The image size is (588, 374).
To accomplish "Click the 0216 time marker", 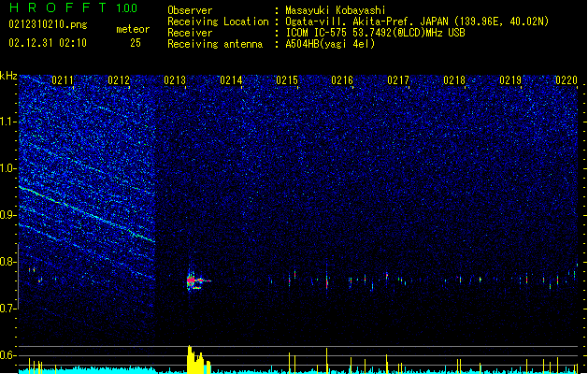I will (342, 80).
